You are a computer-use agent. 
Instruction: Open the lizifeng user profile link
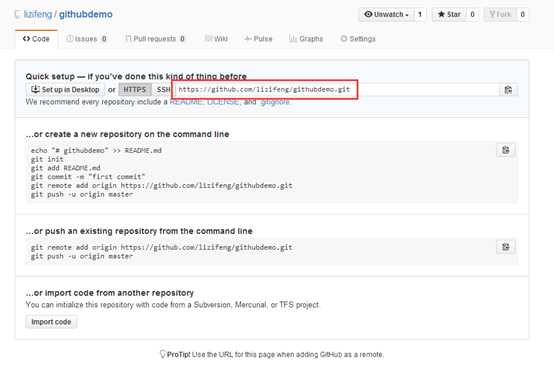pos(38,14)
